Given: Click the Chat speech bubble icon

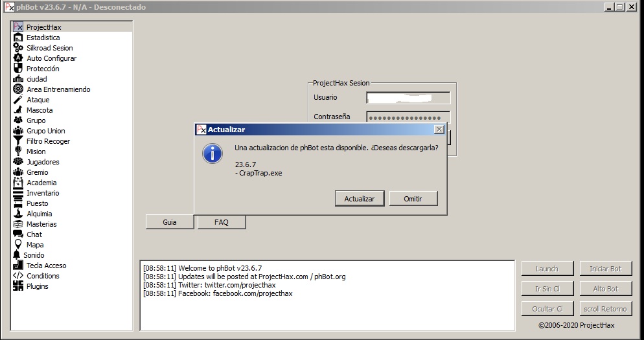Looking at the screenshot, I should click(x=18, y=234).
